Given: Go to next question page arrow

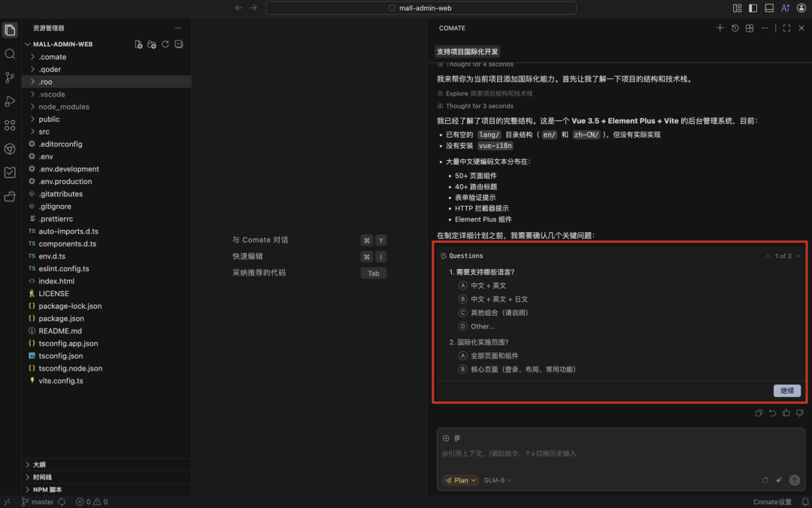Looking at the screenshot, I should 798,256.
